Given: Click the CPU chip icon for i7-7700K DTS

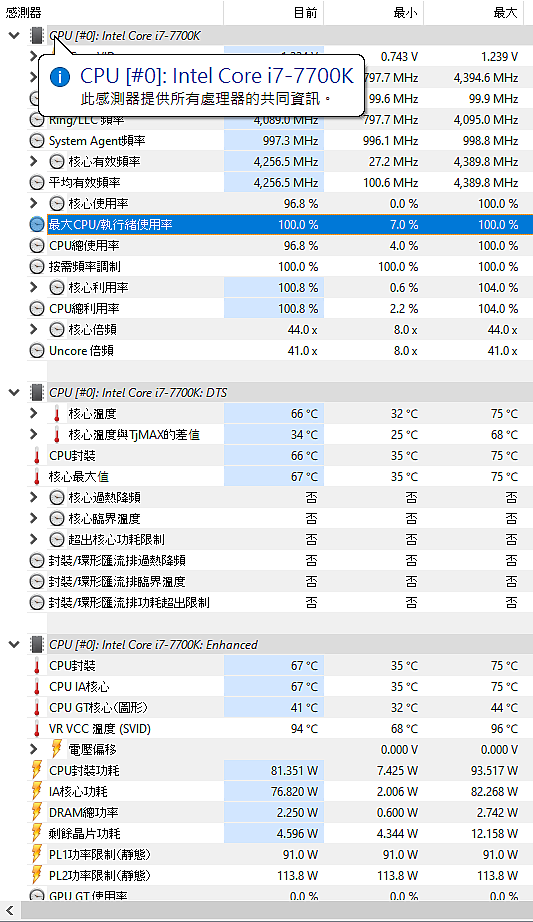Looking at the screenshot, I should 37,392.
